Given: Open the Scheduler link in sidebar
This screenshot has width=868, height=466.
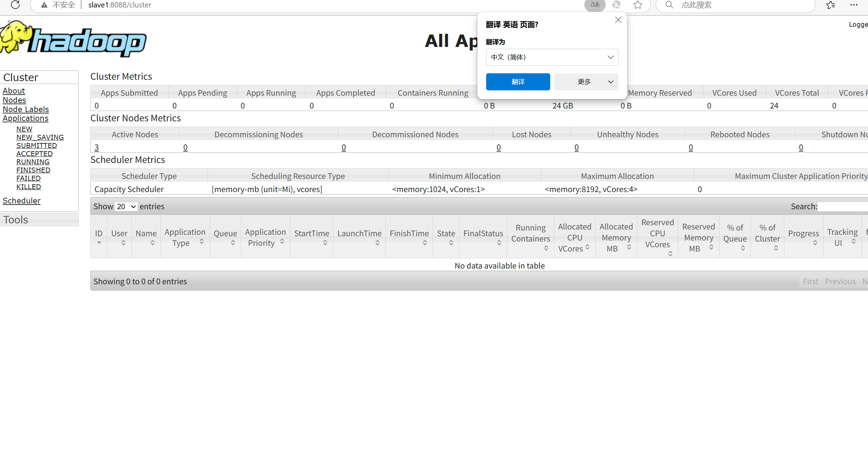Looking at the screenshot, I should [x=21, y=201].
